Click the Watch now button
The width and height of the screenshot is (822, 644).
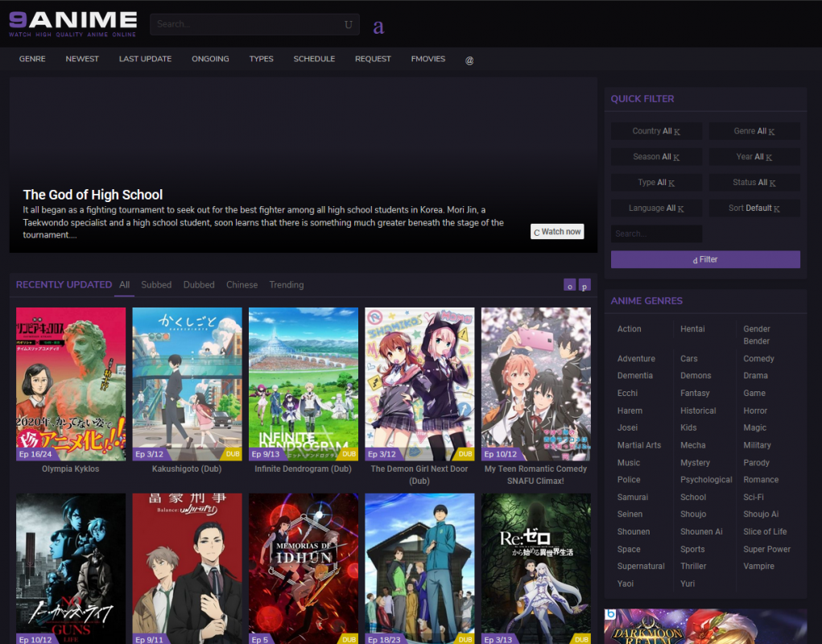click(x=557, y=232)
